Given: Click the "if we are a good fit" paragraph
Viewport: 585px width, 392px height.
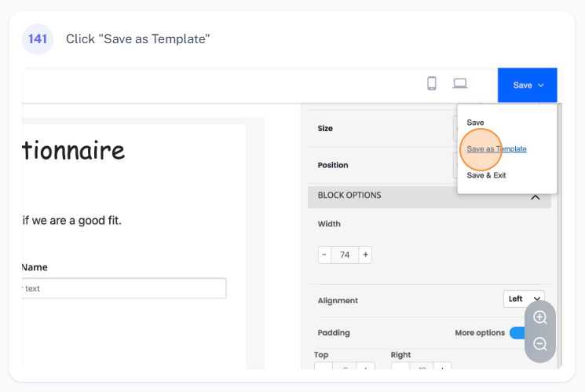Looking at the screenshot, I should coord(71,220).
